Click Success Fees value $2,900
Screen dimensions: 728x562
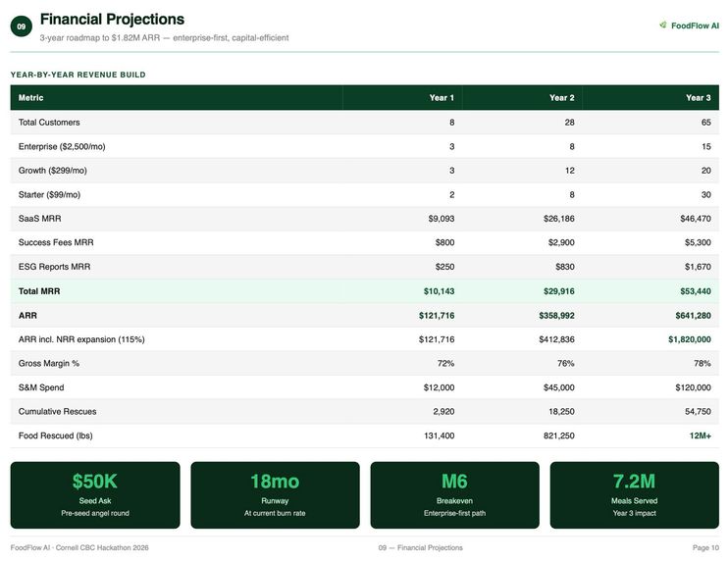click(x=561, y=242)
